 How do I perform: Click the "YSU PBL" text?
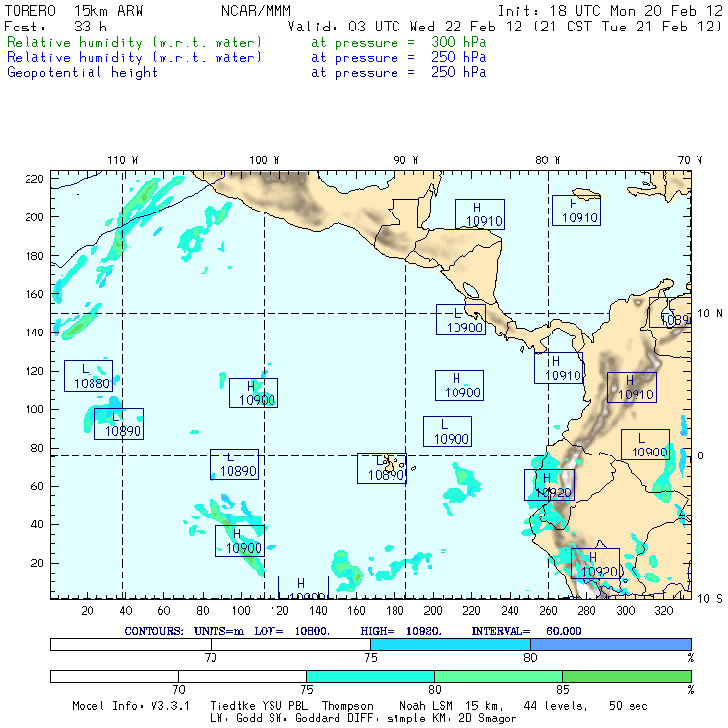(x=284, y=706)
